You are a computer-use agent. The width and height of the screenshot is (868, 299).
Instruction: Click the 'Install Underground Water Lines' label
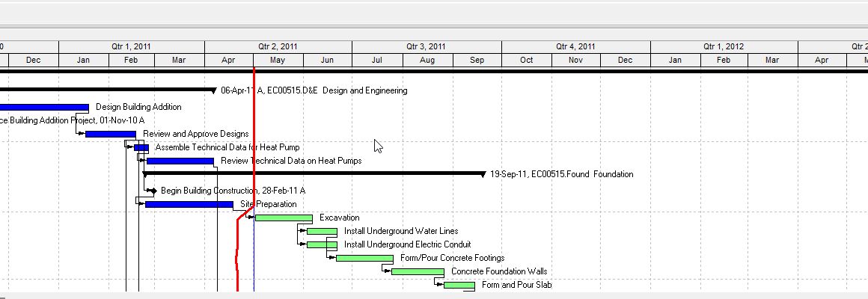401,231
